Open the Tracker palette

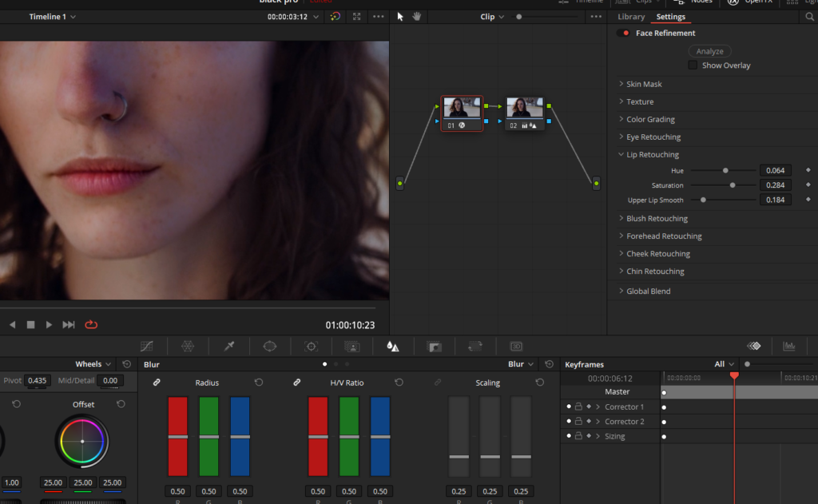tap(312, 347)
